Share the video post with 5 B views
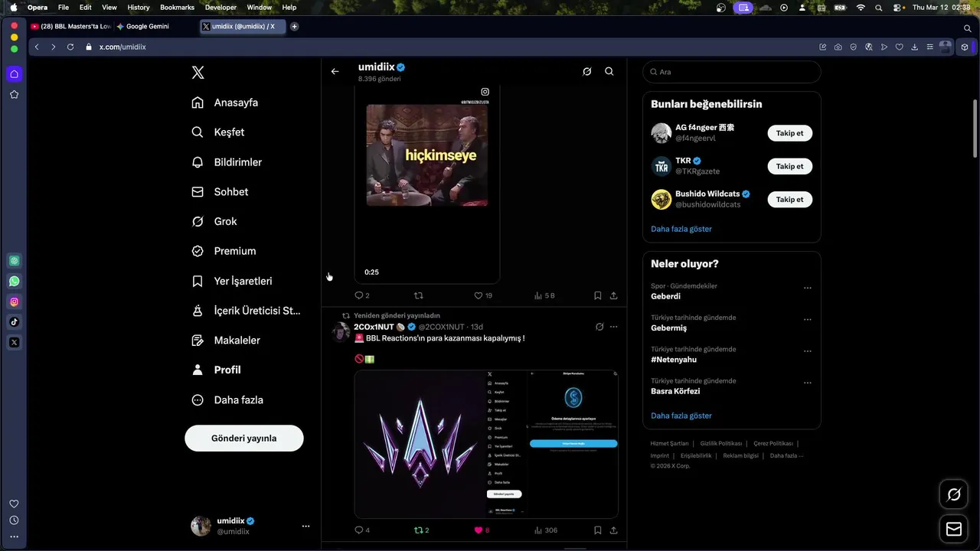 coord(614,295)
